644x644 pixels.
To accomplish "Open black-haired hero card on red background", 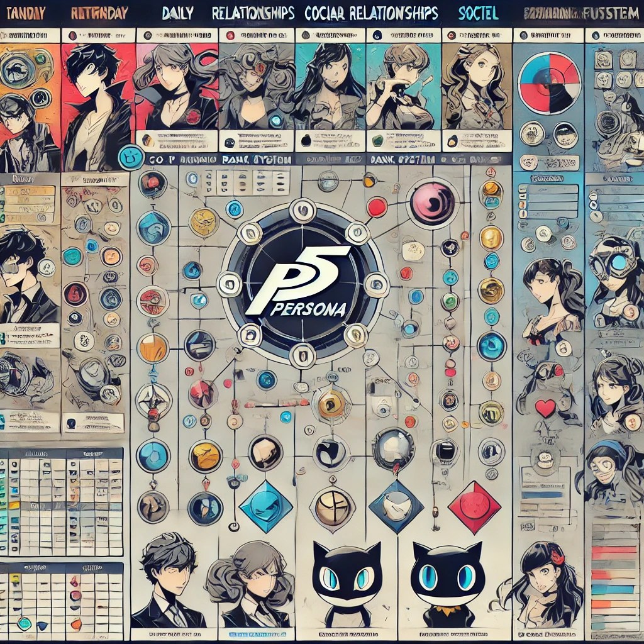I will pyautogui.click(x=99, y=106).
